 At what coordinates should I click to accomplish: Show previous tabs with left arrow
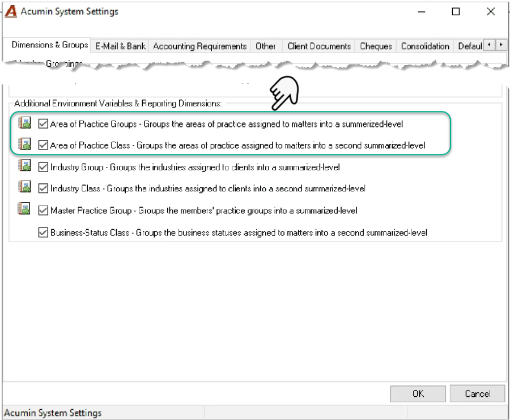[489, 45]
